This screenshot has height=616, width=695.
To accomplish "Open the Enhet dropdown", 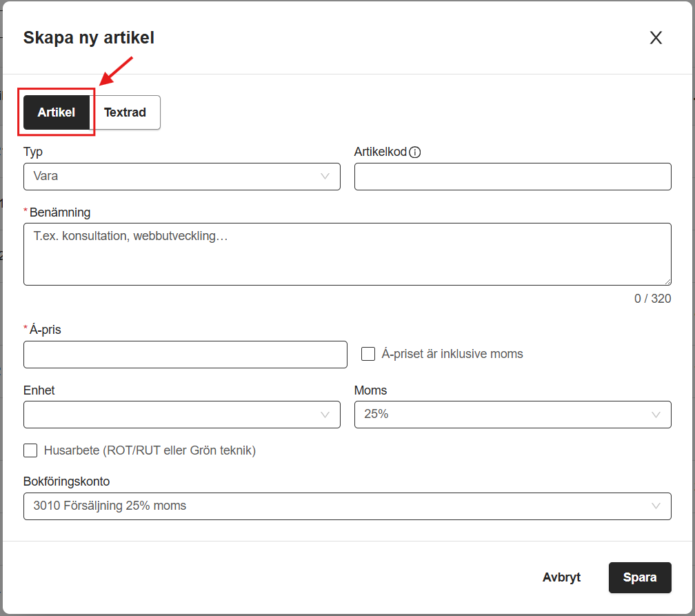I will click(x=182, y=415).
